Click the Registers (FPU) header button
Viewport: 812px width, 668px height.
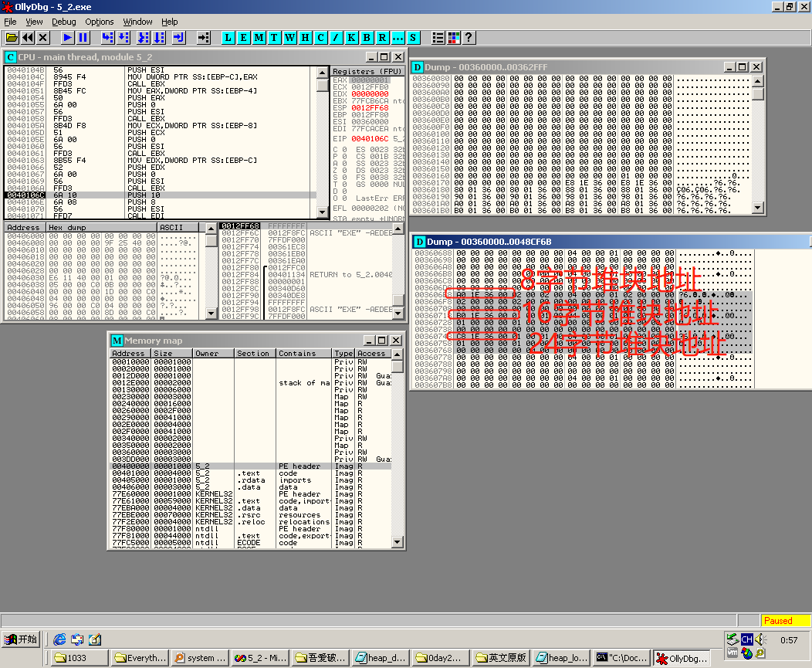[x=367, y=72]
